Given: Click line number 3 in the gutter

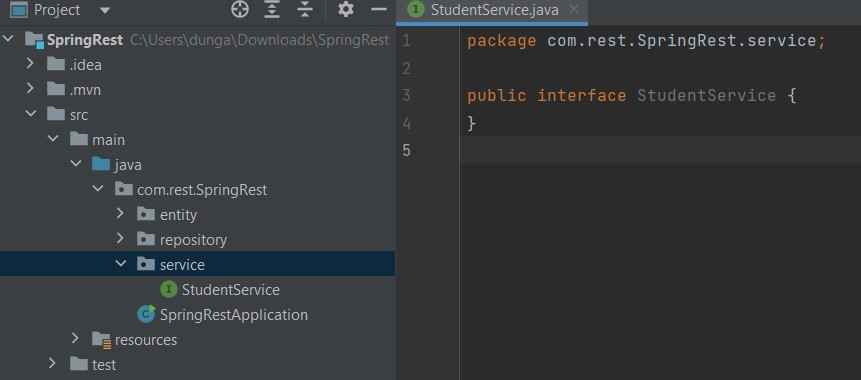Looking at the screenshot, I should click(x=406, y=96).
